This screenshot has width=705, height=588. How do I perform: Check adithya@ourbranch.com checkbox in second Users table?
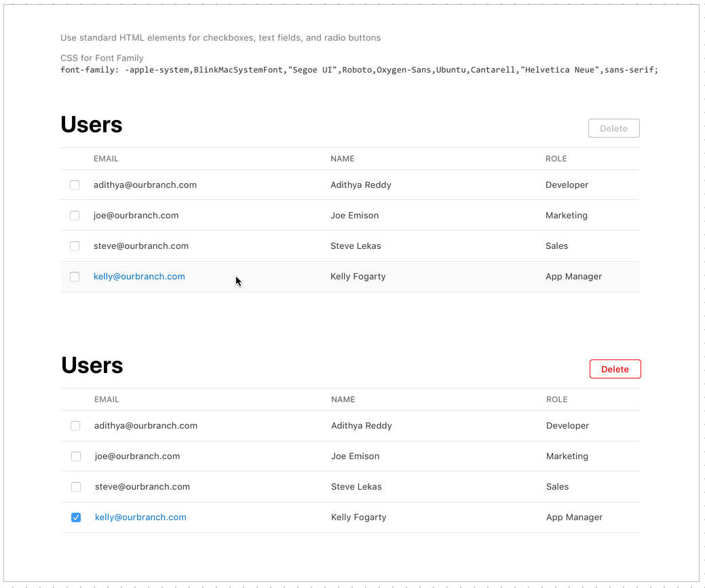coord(75,426)
